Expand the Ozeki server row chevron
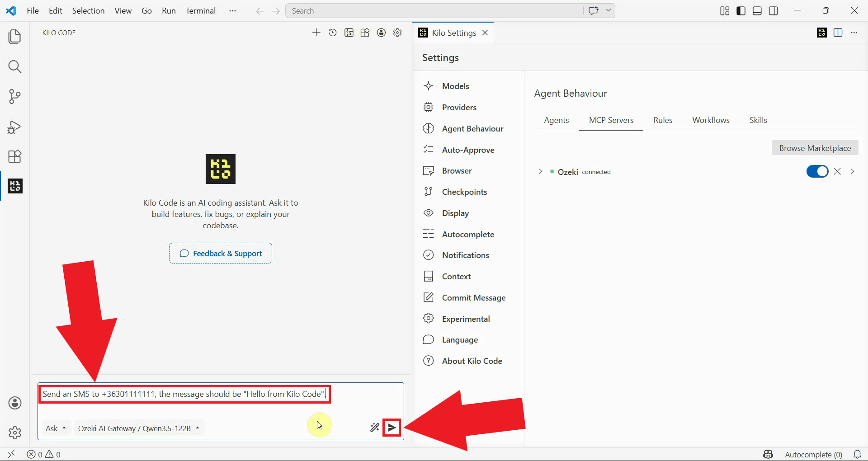The width and height of the screenshot is (868, 461). point(540,171)
